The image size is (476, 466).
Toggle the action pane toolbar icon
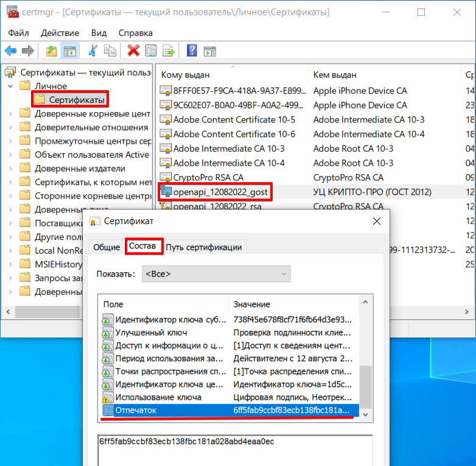pyautogui.click(x=210, y=51)
